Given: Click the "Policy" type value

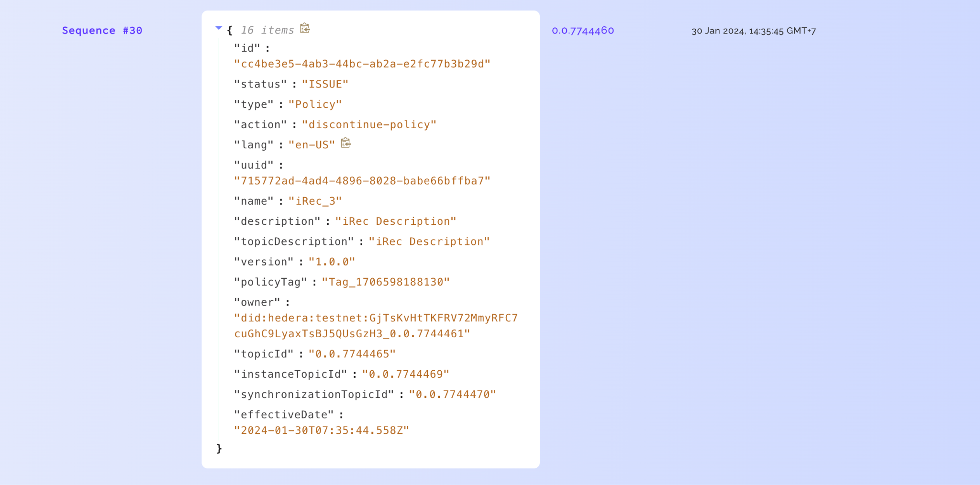Looking at the screenshot, I should point(315,105).
